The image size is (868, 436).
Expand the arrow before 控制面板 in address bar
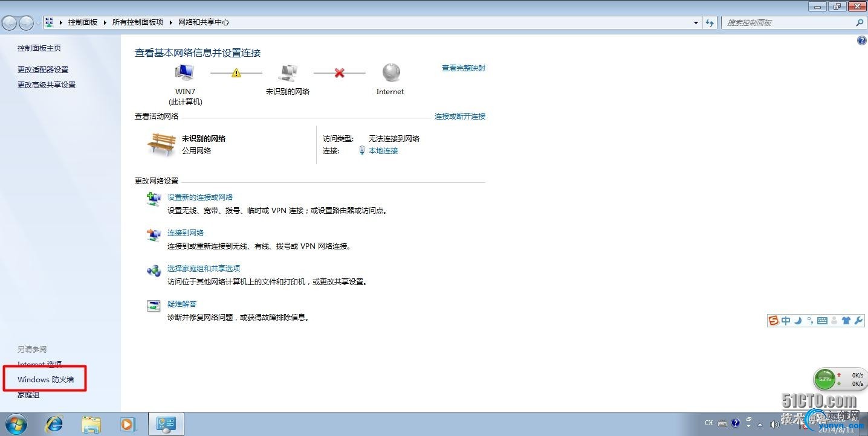point(61,22)
